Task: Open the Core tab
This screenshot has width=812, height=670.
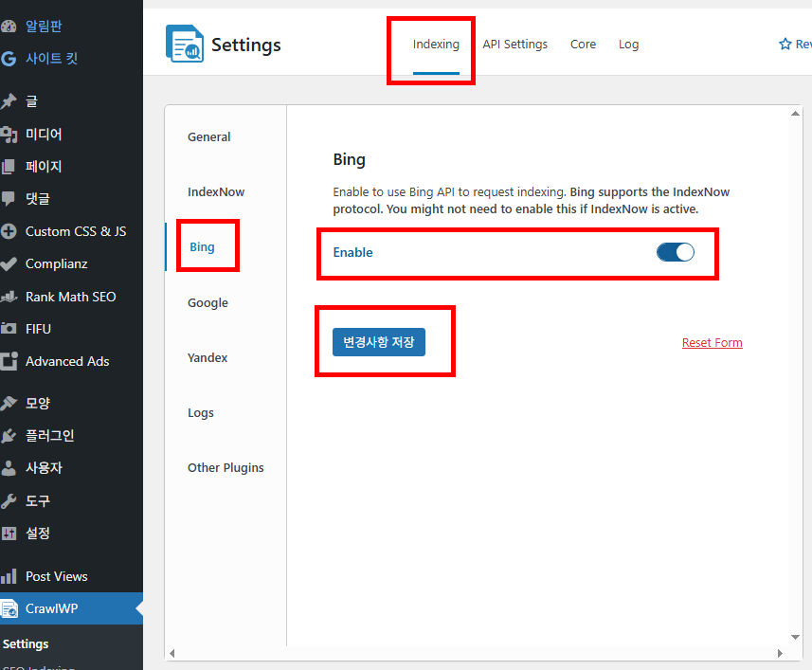Action: tap(583, 45)
